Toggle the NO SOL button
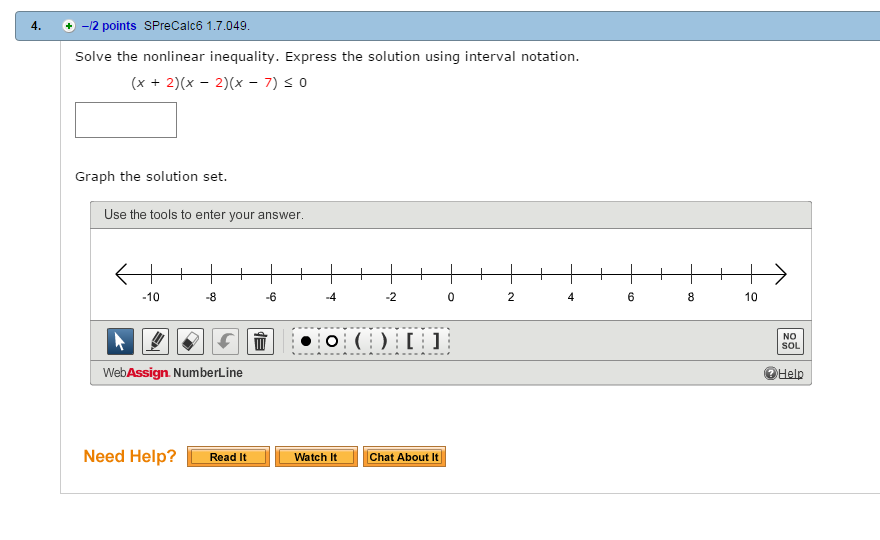Viewport: 880px width, 540px height. pyautogui.click(x=790, y=341)
